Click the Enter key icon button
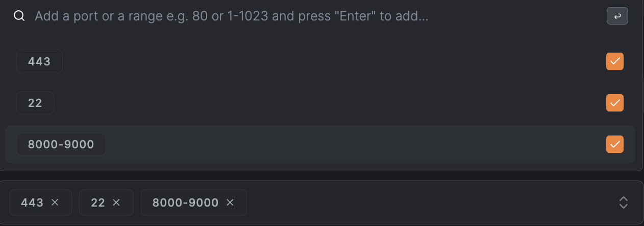Viewport: 644px width, 226px height. tap(617, 16)
